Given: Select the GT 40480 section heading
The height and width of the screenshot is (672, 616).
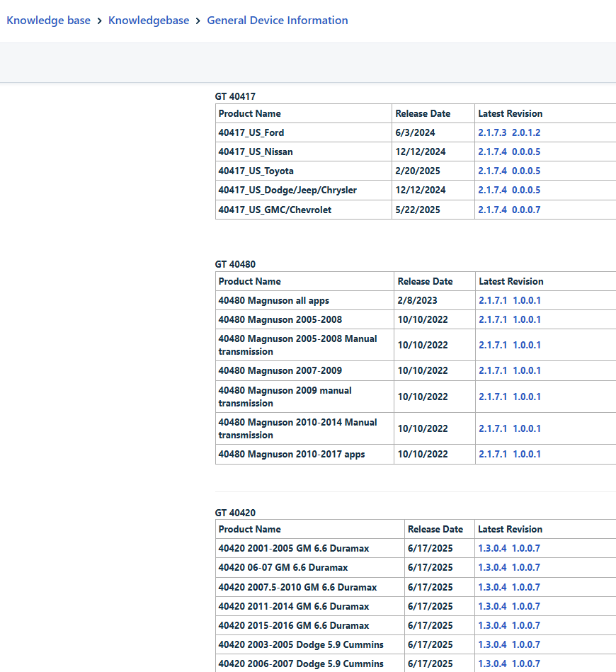Looking at the screenshot, I should click(x=235, y=264).
